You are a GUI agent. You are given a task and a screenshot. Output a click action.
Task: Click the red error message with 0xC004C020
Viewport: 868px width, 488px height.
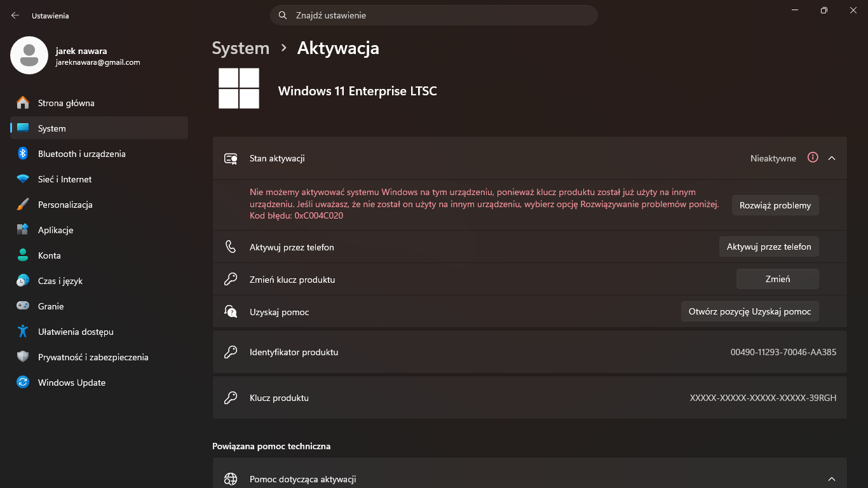pos(484,204)
